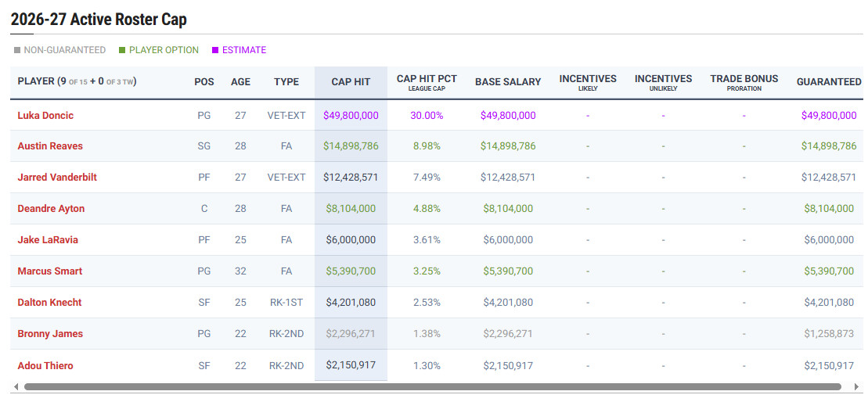
Task: Click the green Player Option legend square
Action: point(122,50)
